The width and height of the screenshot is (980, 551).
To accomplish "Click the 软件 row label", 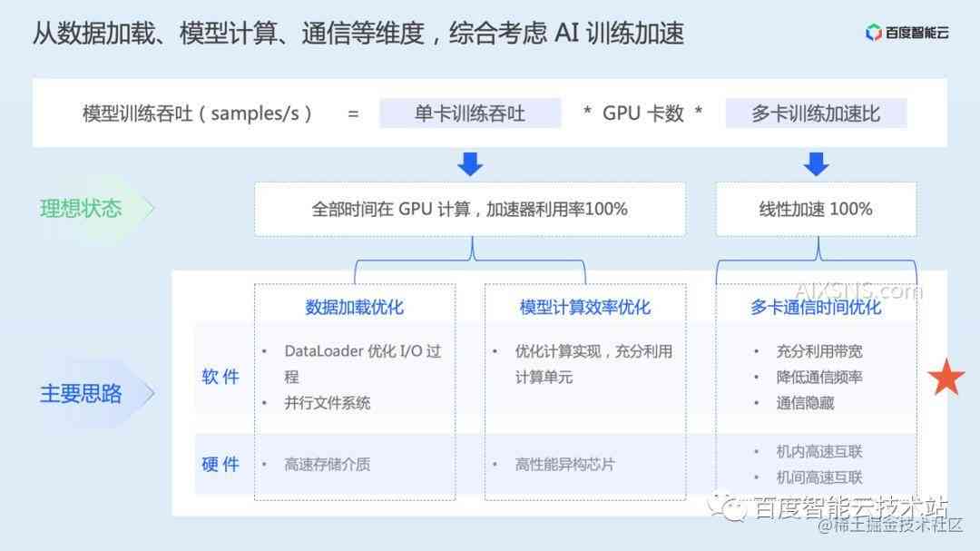I will coord(220,377).
